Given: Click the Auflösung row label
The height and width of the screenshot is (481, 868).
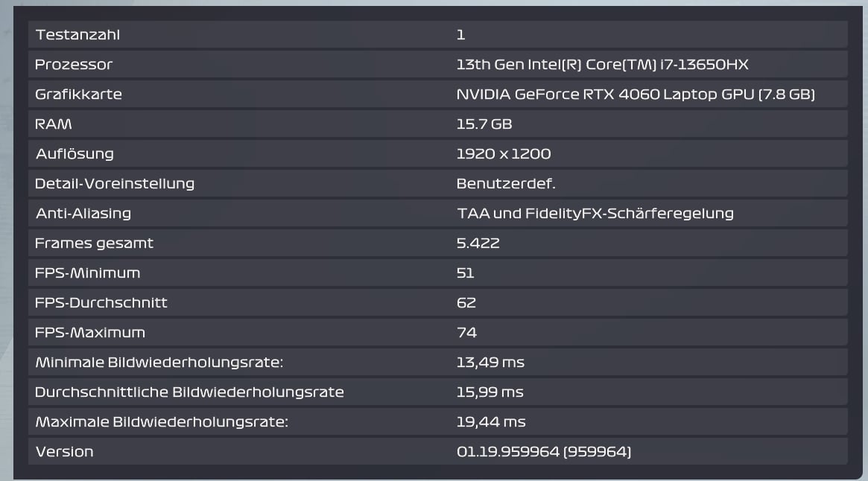Looking at the screenshot, I should click(75, 154).
